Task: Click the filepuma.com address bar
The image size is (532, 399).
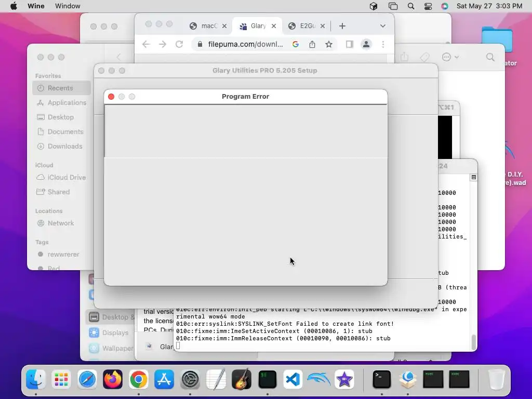Action: 245,44
